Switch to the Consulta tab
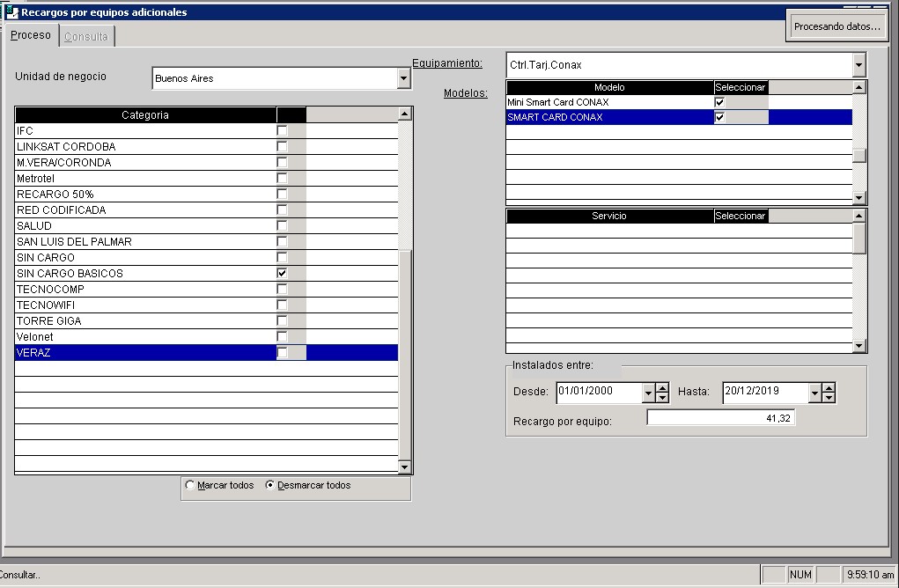 coord(86,36)
